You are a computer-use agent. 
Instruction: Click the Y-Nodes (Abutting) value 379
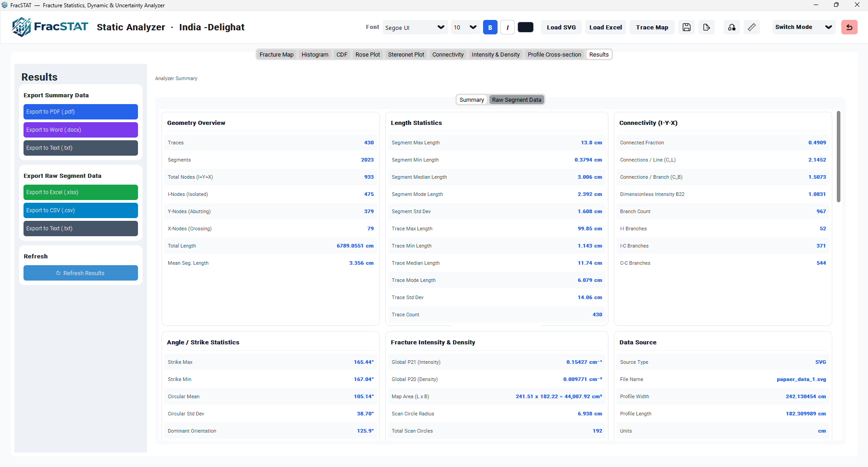click(369, 211)
